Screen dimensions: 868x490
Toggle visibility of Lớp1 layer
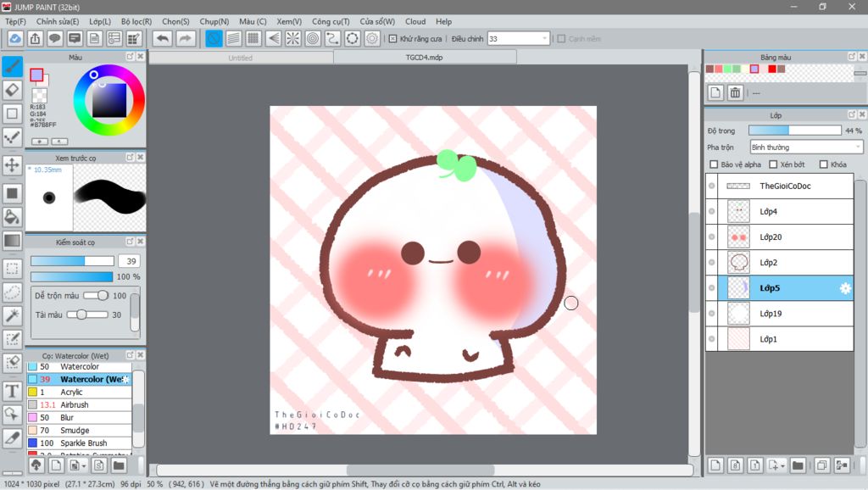tap(712, 339)
